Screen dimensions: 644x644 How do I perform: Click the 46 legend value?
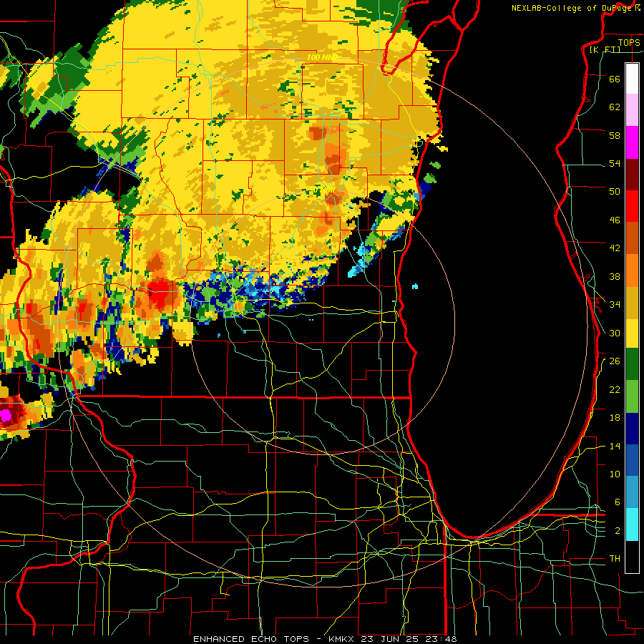click(615, 220)
